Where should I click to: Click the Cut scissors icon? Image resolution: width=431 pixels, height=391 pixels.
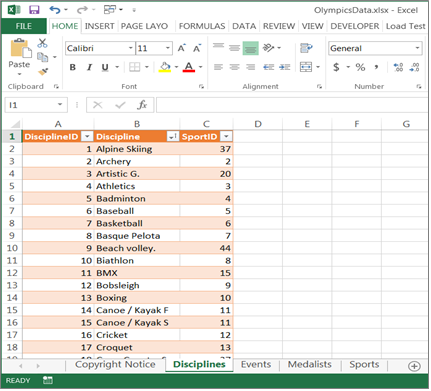pyautogui.click(x=42, y=43)
